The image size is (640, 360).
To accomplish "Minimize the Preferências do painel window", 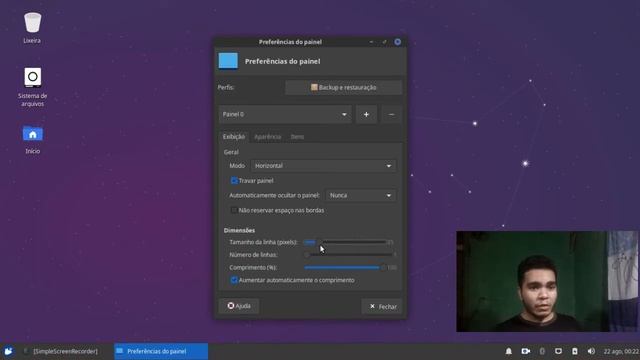I will click(x=371, y=42).
